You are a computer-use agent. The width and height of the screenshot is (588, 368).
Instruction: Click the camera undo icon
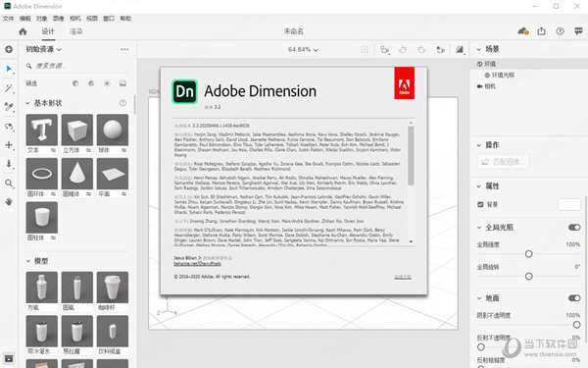403,50
